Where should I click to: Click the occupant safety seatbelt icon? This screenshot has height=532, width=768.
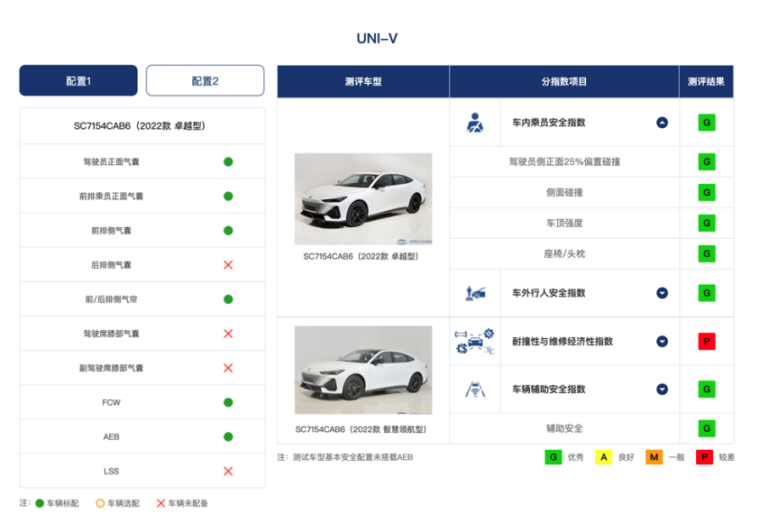click(x=475, y=123)
